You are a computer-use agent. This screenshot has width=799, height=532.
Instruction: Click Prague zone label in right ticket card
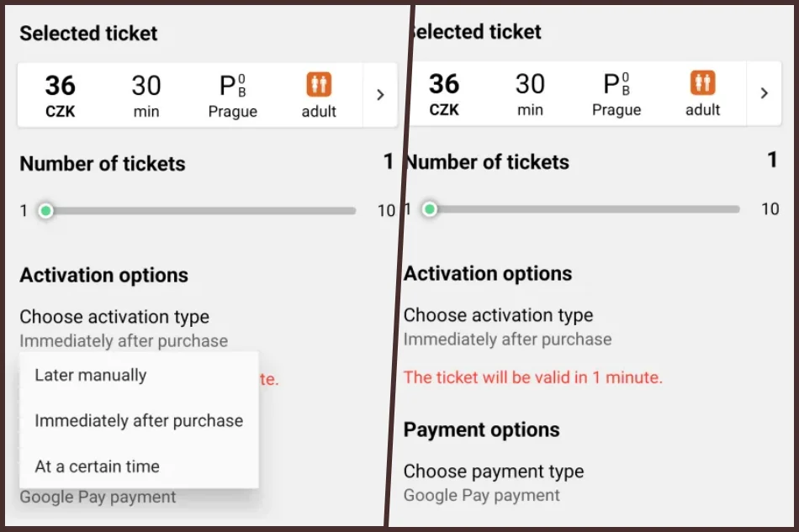pos(616,110)
